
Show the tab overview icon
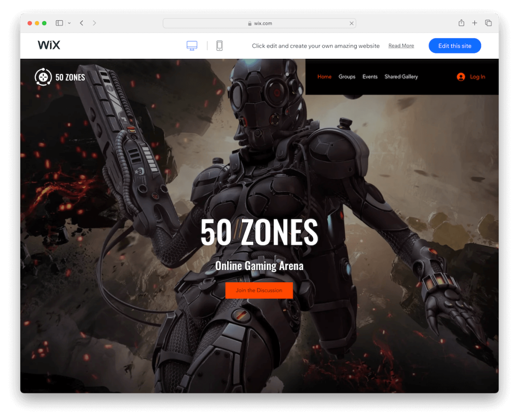click(488, 23)
